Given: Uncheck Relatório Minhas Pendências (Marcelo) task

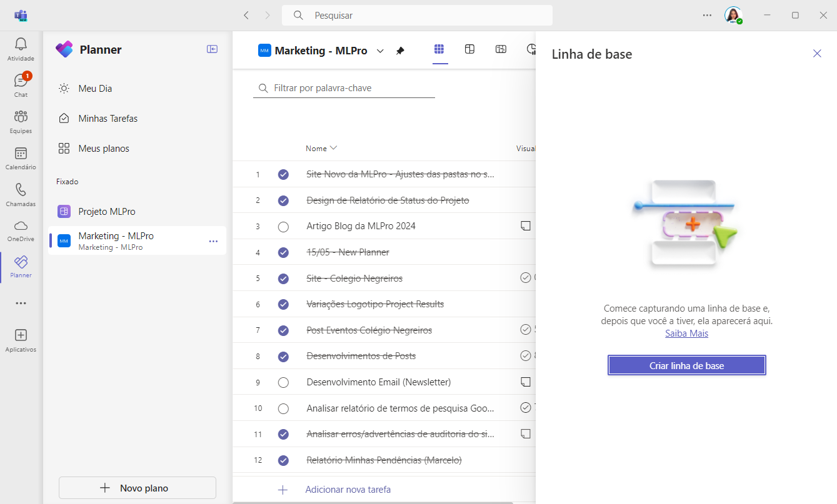Looking at the screenshot, I should pyautogui.click(x=283, y=460).
